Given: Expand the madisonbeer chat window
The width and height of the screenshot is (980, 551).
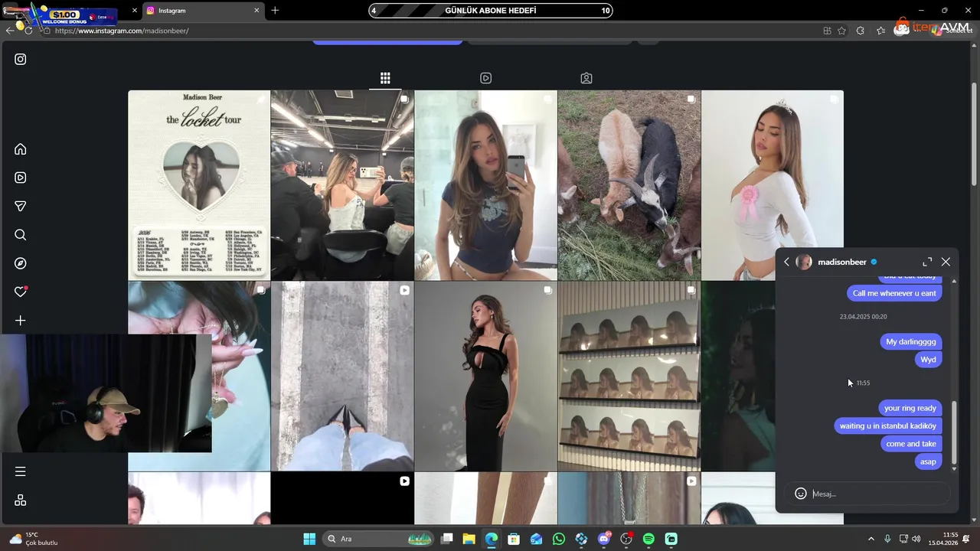Looking at the screenshot, I should click(x=927, y=262).
